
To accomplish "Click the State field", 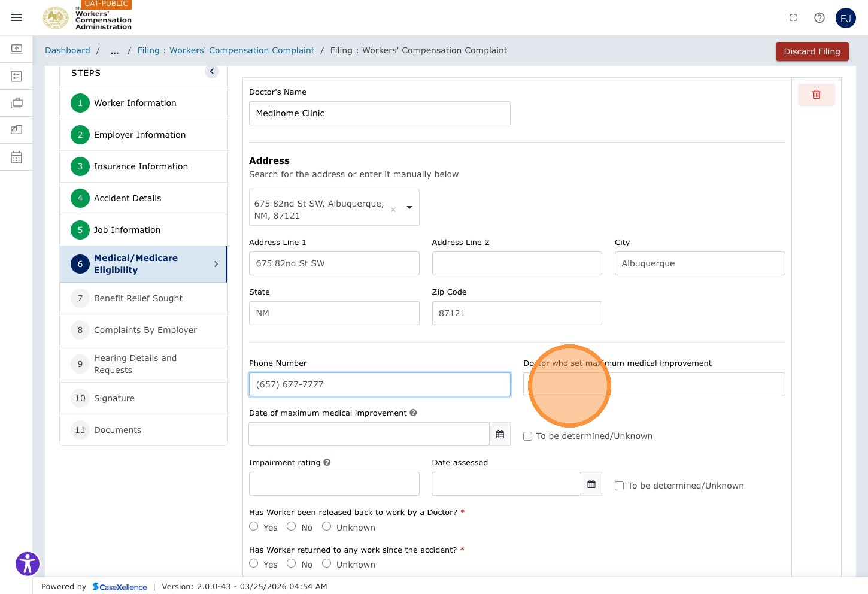I will 334,313.
